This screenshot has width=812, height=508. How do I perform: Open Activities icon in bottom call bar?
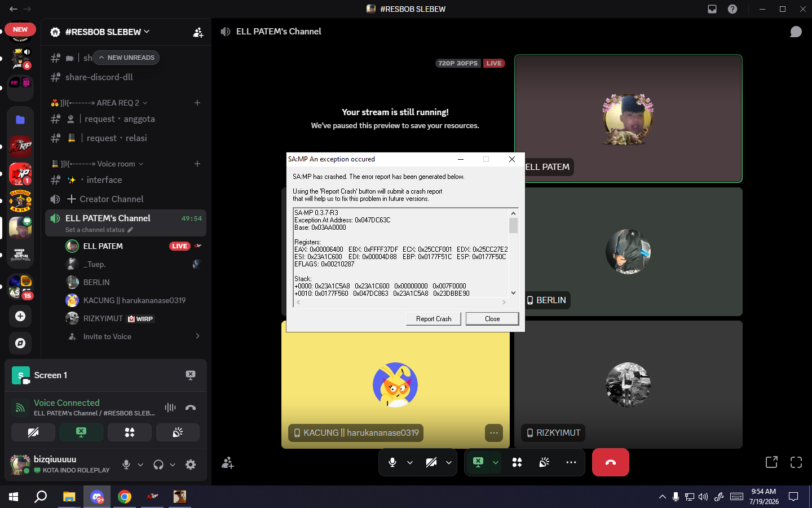click(x=517, y=462)
